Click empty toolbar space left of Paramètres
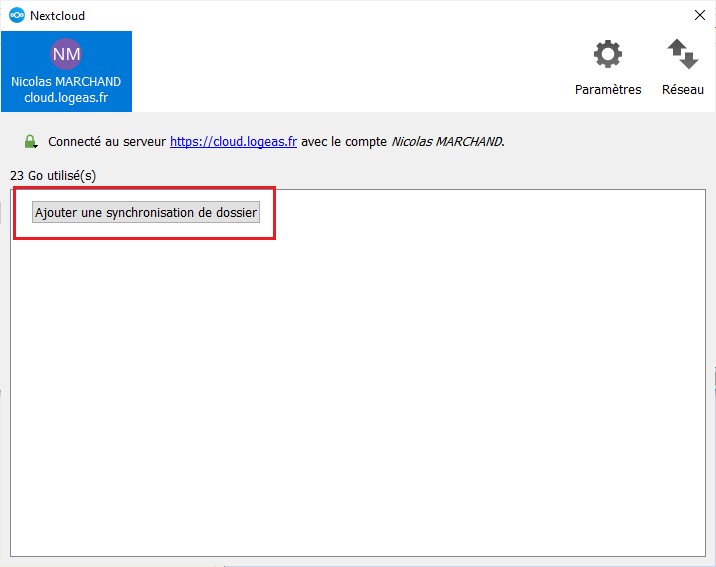Viewport: 716px width, 567px height. [350, 70]
